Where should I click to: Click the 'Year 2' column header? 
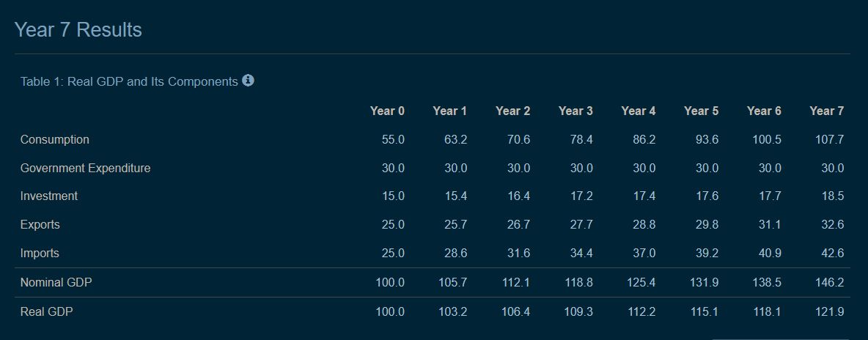[x=513, y=111]
